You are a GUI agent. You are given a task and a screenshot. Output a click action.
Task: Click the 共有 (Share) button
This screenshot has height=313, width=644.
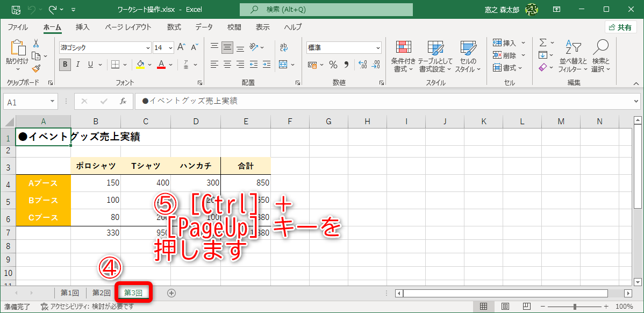pyautogui.click(x=620, y=27)
